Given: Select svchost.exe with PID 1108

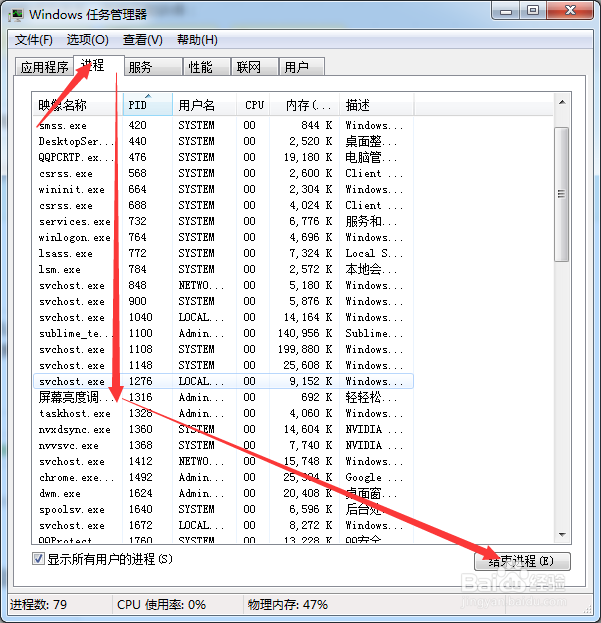Looking at the screenshot, I should pyautogui.click(x=223, y=349).
